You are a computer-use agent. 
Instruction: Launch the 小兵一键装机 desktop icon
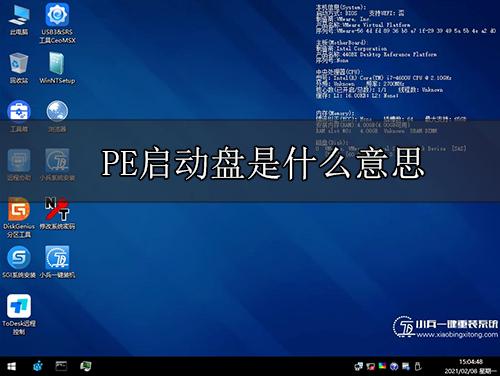pyautogui.click(x=57, y=262)
